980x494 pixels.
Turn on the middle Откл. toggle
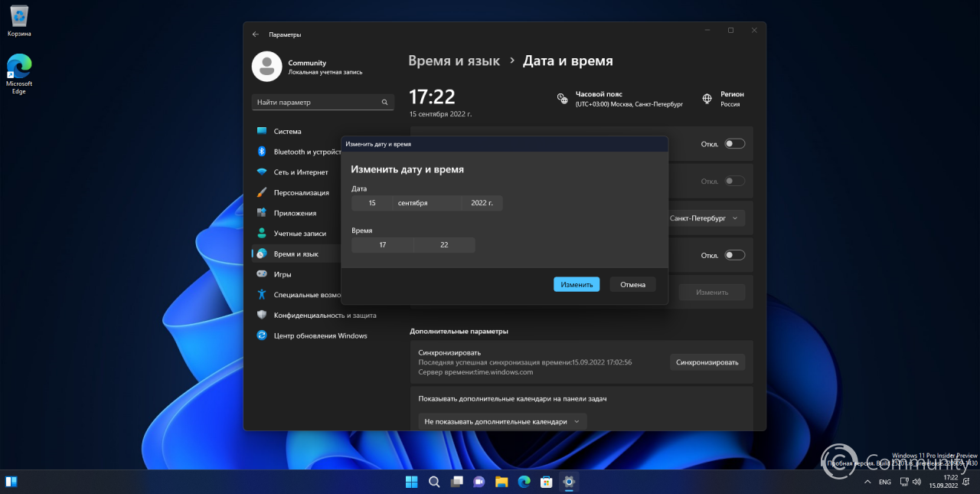point(734,181)
